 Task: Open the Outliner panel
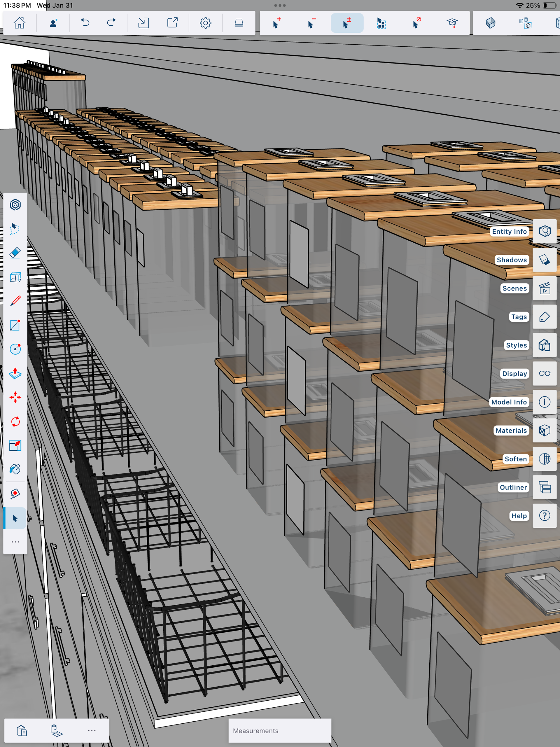tap(544, 487)
